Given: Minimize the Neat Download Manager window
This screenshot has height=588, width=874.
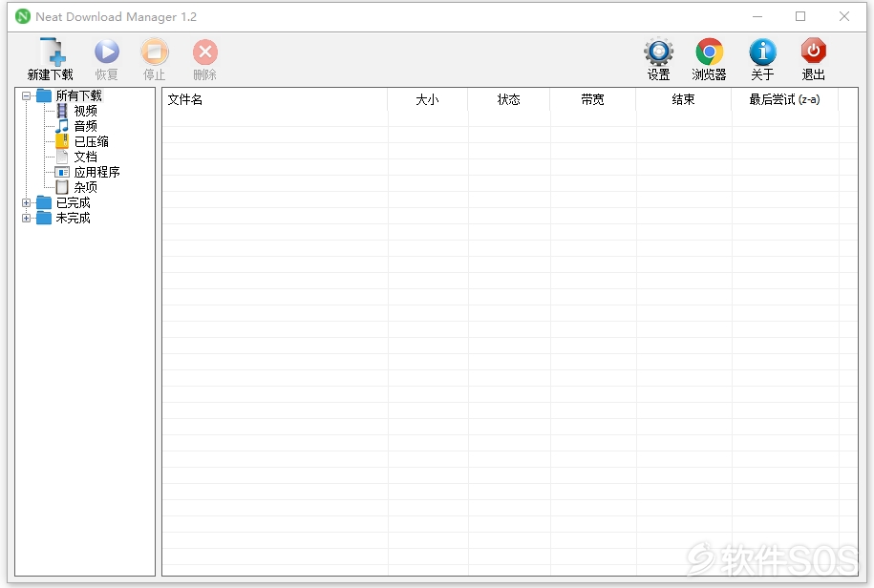Looking at the screenshot, I should coord(757,17).
